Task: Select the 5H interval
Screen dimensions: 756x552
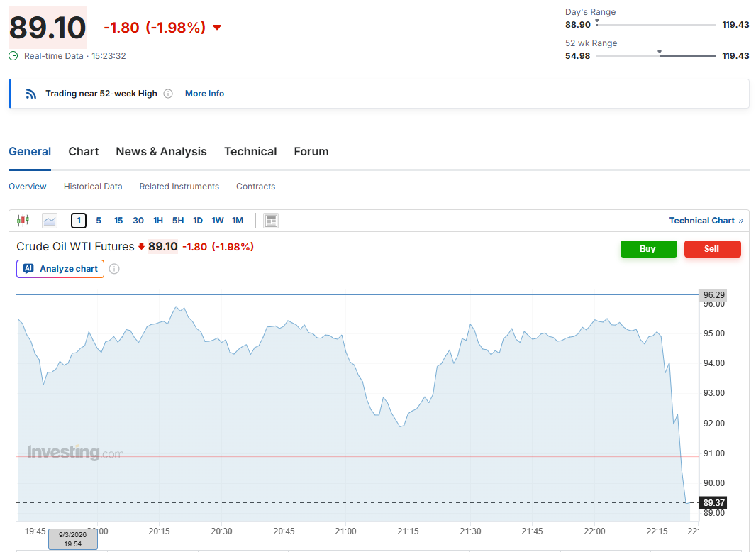Action: pos(178,221)
